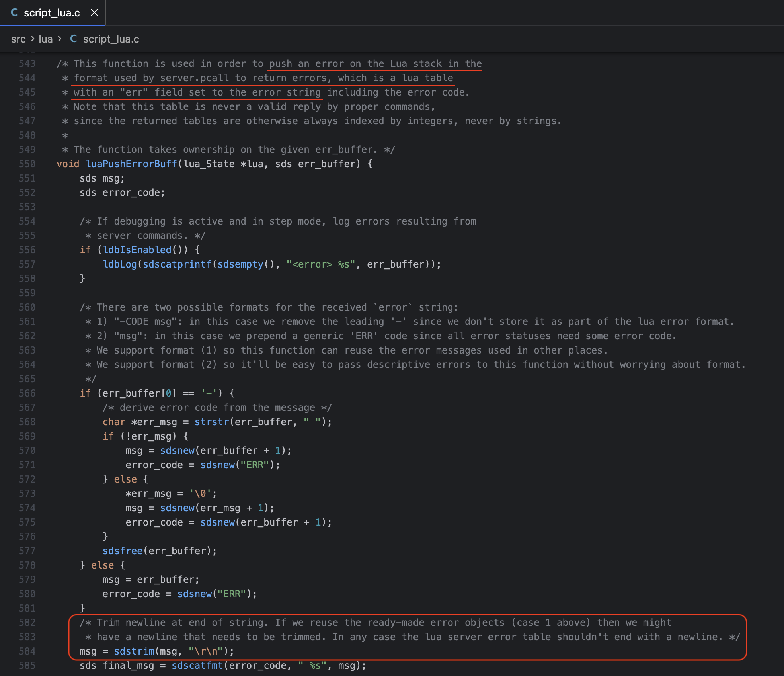
Task: Click line number 566 in the gutter
Action: [x=27, y=393]
